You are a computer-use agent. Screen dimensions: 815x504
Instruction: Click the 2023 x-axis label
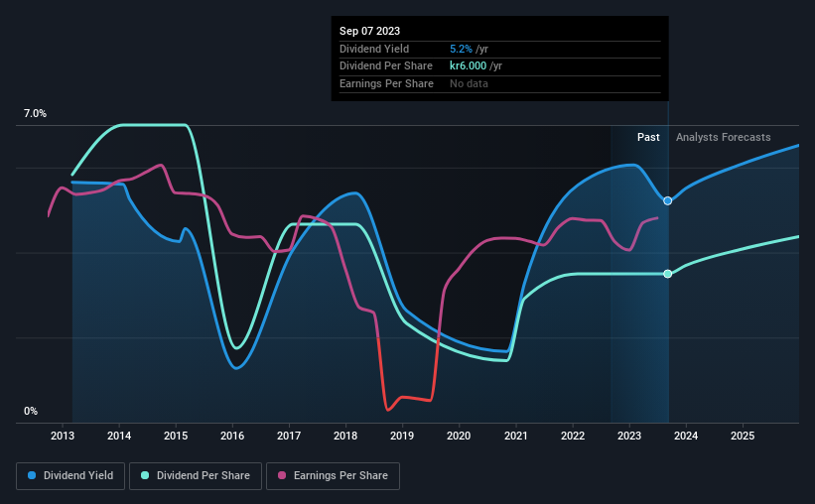pyautogui.click(x=629, y=436)
